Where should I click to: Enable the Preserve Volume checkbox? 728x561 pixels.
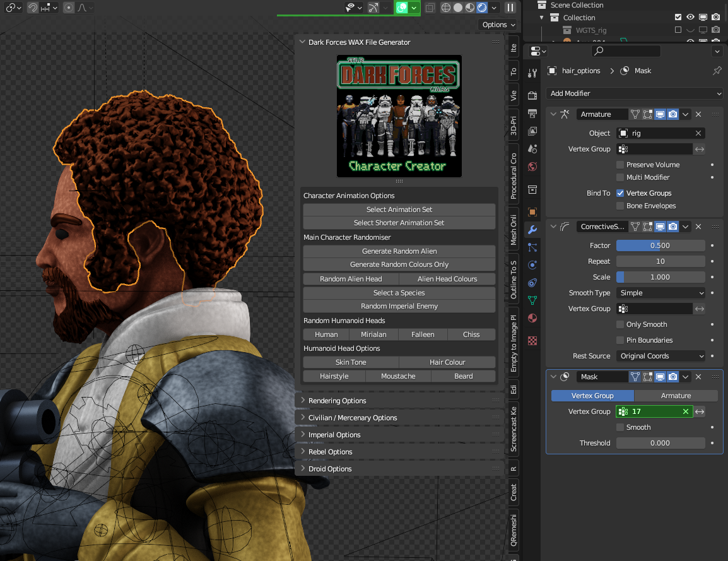tap(621, 165)
